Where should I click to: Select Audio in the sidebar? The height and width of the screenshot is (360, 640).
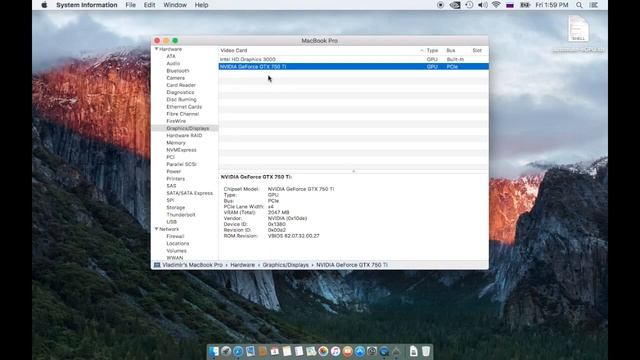[x=173, y=64]
